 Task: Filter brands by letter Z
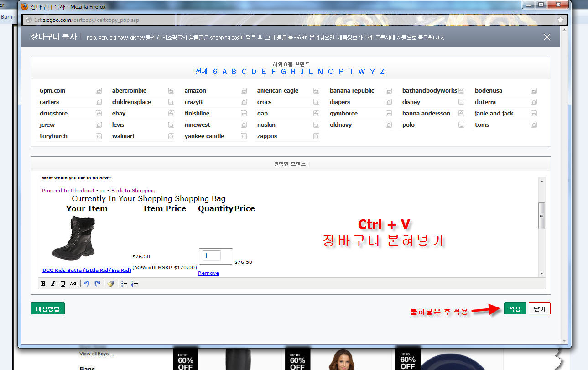[382, 72]
